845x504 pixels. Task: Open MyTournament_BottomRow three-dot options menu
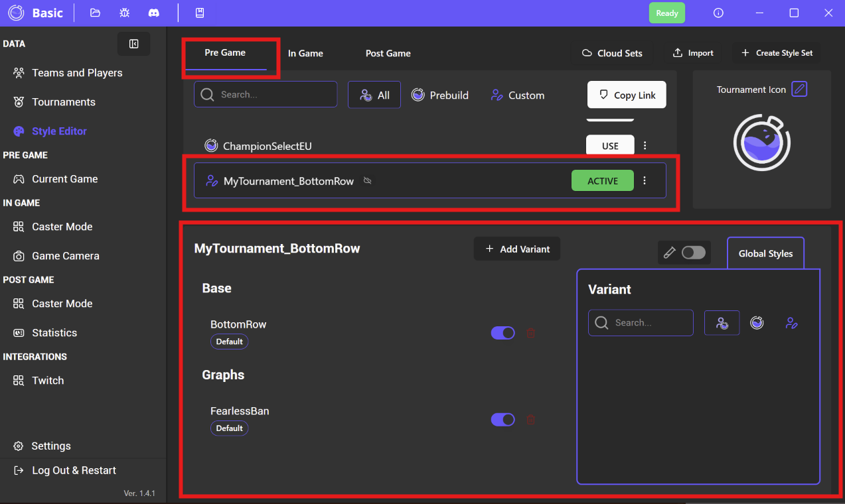[645, 180]
